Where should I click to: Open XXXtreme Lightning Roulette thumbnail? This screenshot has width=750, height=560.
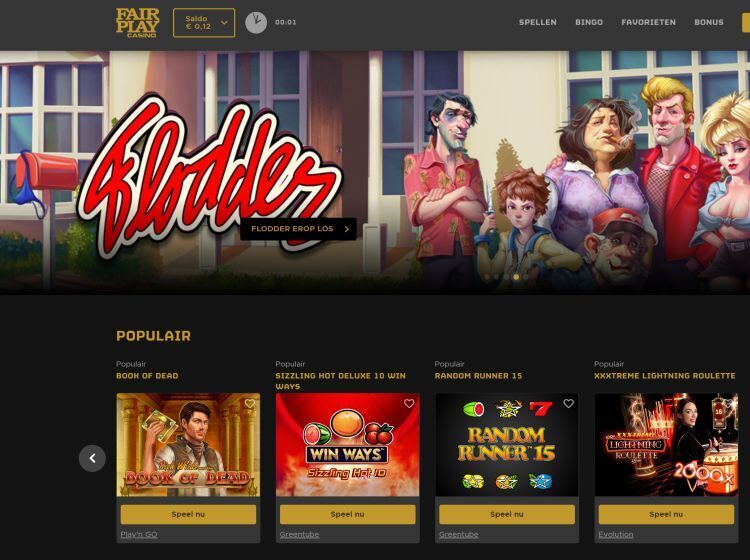point(666,445)
